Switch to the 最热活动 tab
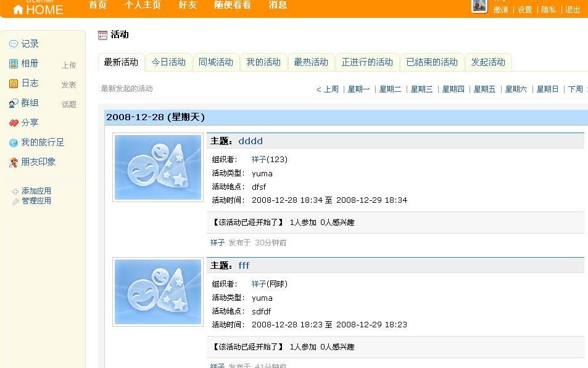The width and height of the screenshot is (588, 368). (x=311, y=62)
